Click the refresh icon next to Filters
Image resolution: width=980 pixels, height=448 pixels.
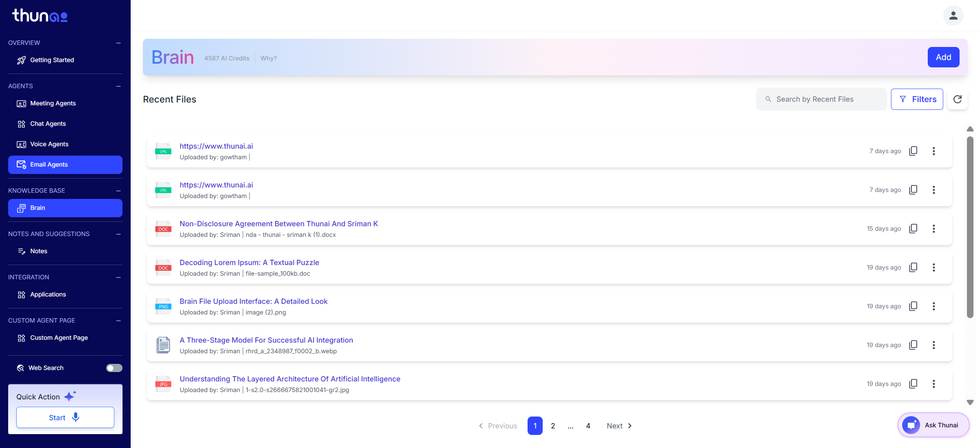[x=957, y=99]
